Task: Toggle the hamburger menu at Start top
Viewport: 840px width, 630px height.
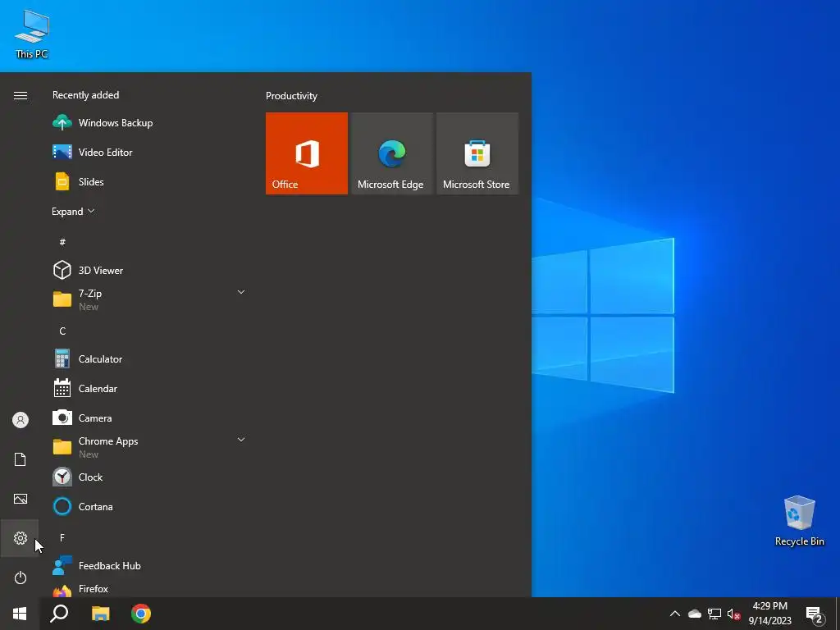Action: pyautogui.click(x=21, y=95)
